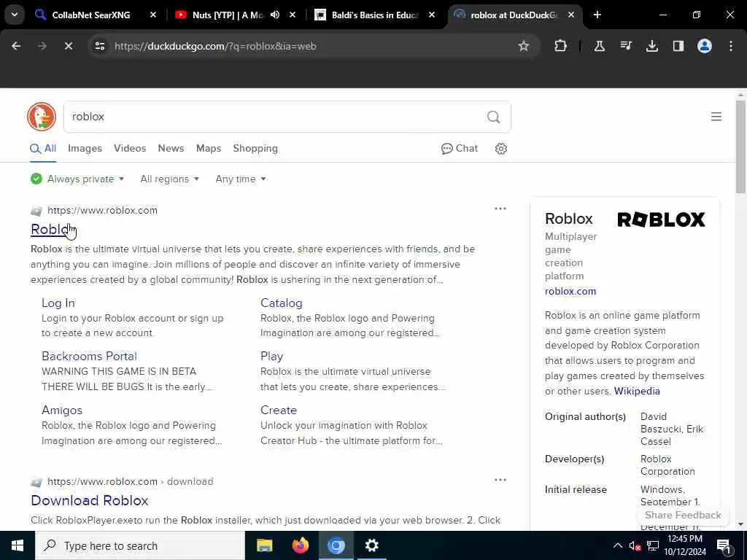
Task: Open the Backrooms Portal sitelink
Action: (89, 357)
